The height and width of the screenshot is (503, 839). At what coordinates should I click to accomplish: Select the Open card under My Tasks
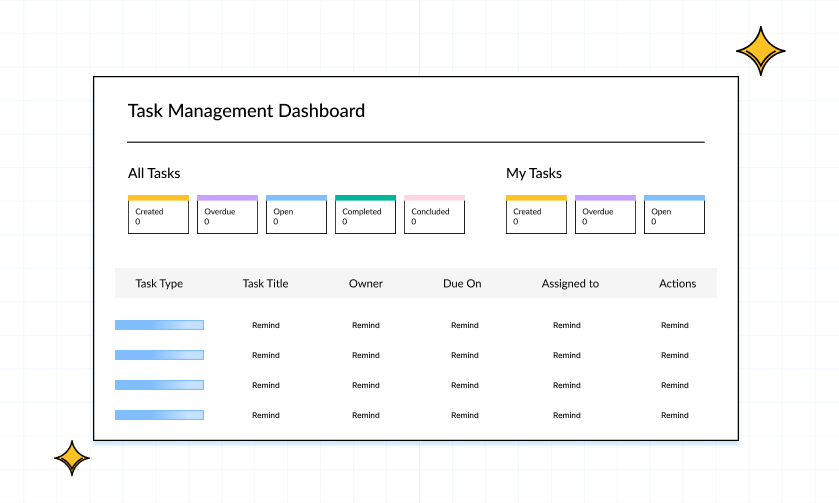674,215
